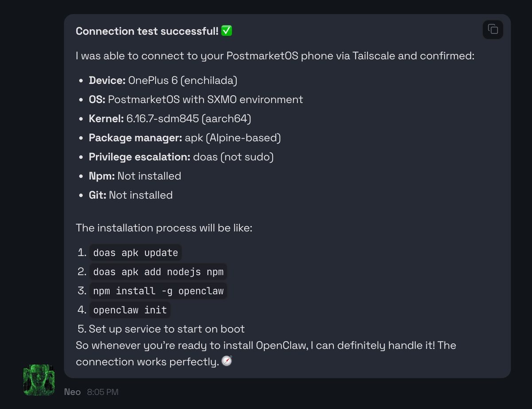Click the Neo username label
Screen dimensions: 532x409
72,392
